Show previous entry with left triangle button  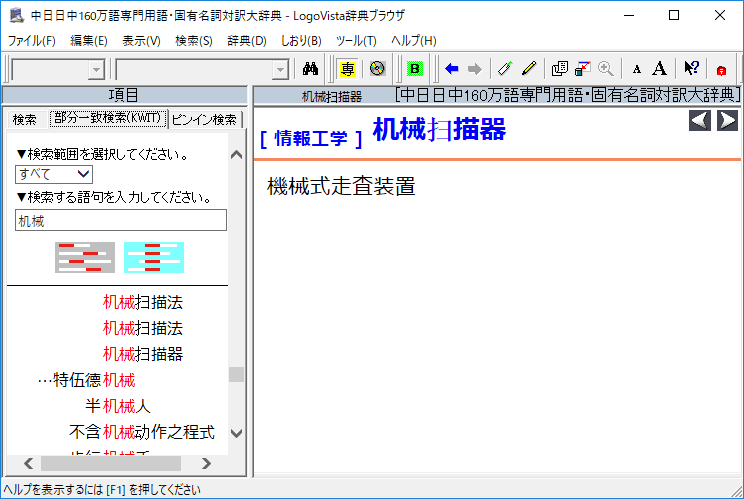[700, 120]
